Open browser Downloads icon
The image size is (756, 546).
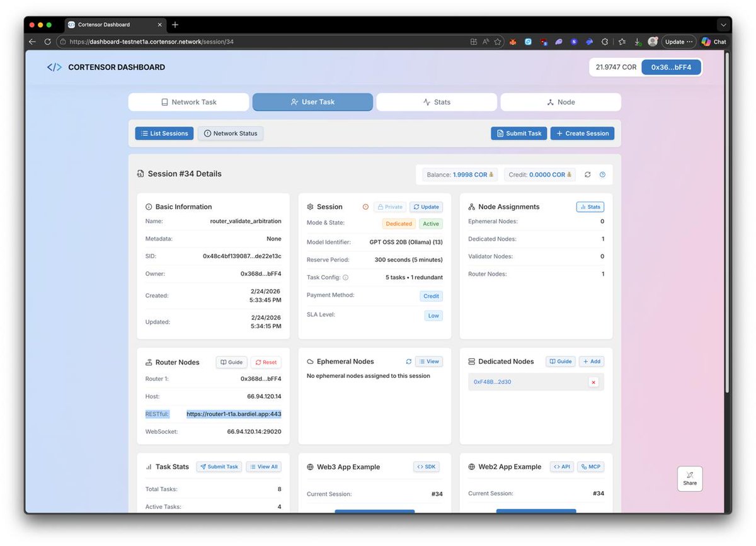coord(638,42)
